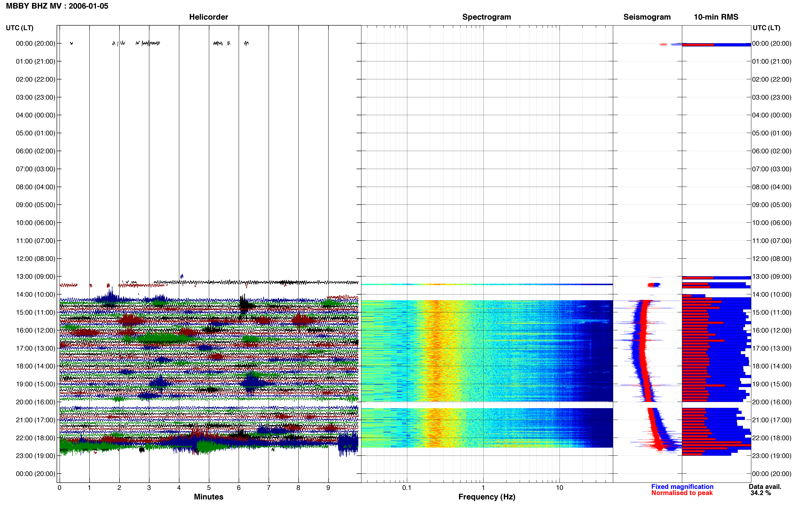Click Helicorder time label "01:00 (21:00)"

(36, 61)
